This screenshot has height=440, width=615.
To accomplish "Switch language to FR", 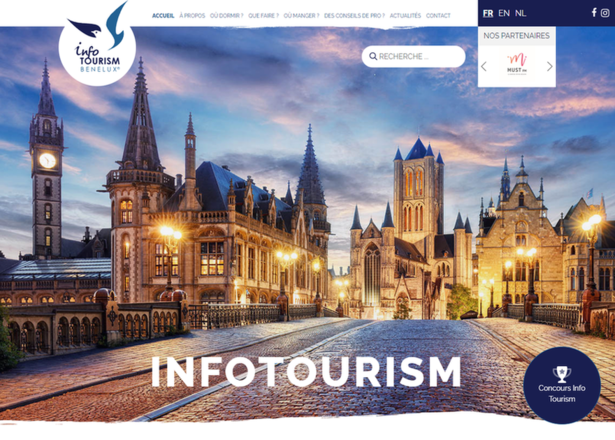I will pos(488,13).
